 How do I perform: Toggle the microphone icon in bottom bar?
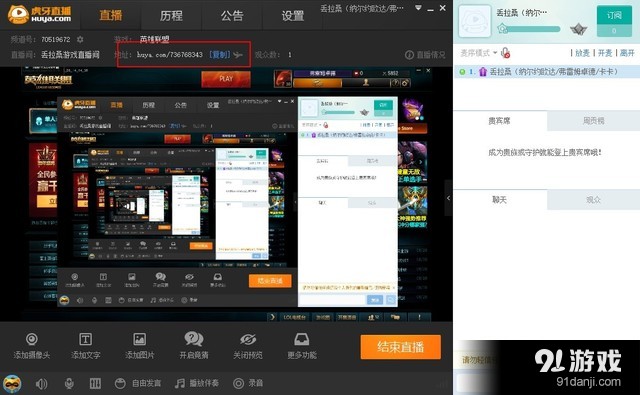click(69, 384)
